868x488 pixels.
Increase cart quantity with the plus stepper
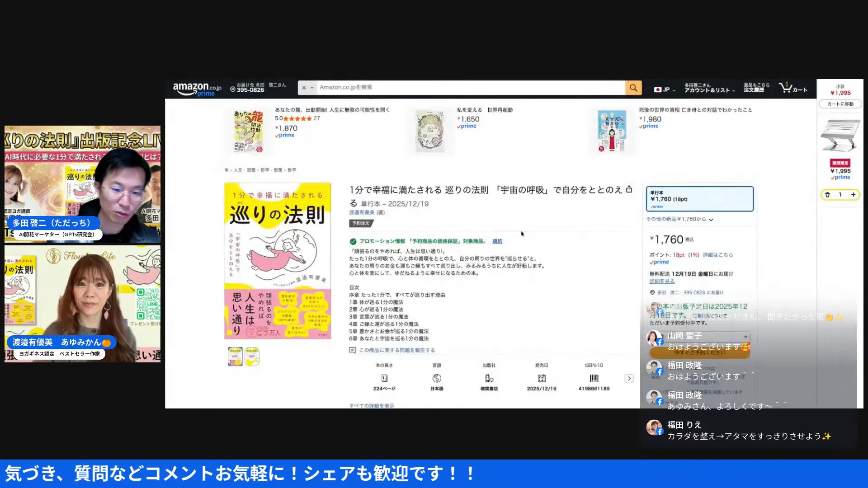(854, 195)
